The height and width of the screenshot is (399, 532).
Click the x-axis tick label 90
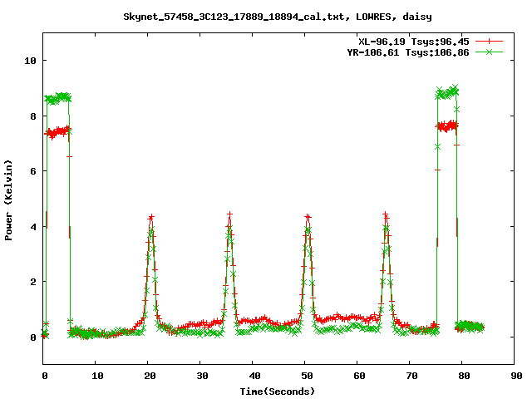516,376
